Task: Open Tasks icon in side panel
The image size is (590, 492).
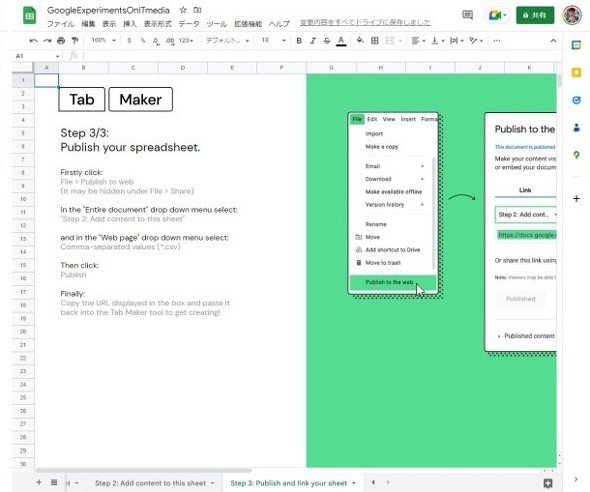Action: click(576, 100)
